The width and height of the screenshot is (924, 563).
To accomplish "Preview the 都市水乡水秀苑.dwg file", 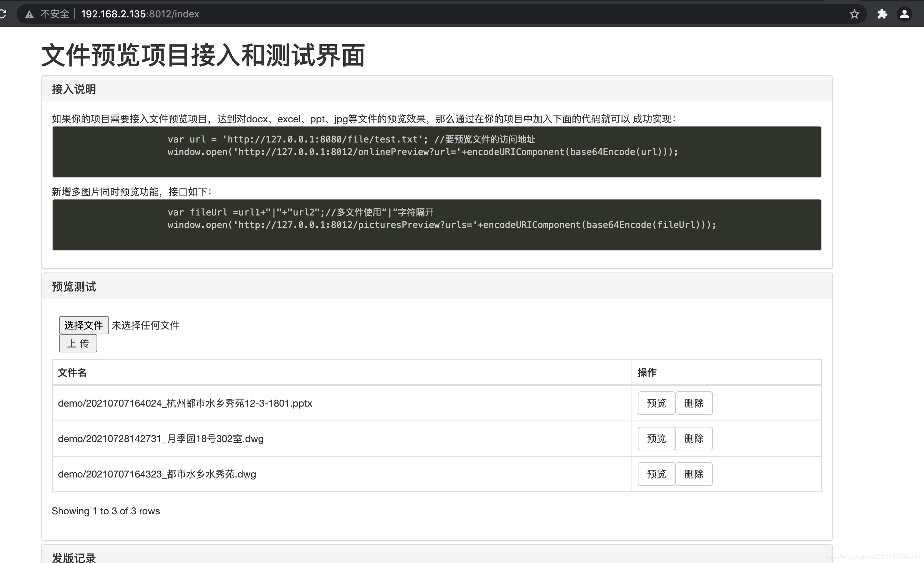I will coord(655,474).
